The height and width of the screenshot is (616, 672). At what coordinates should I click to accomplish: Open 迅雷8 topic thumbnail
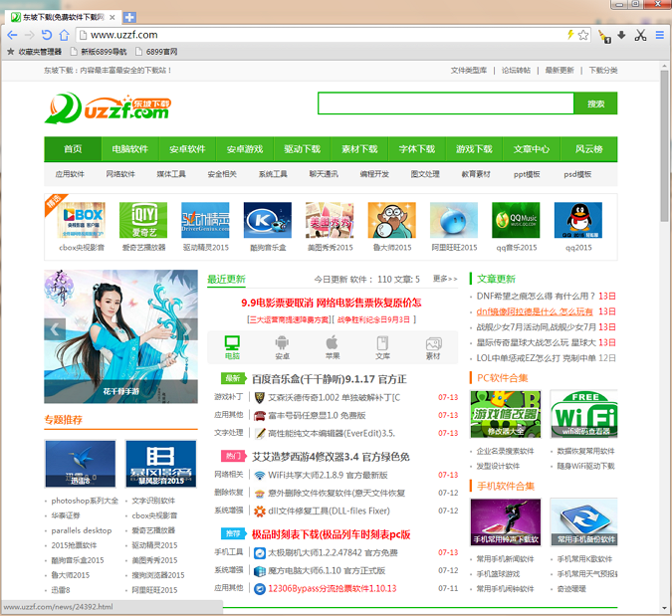click(81, 464)
